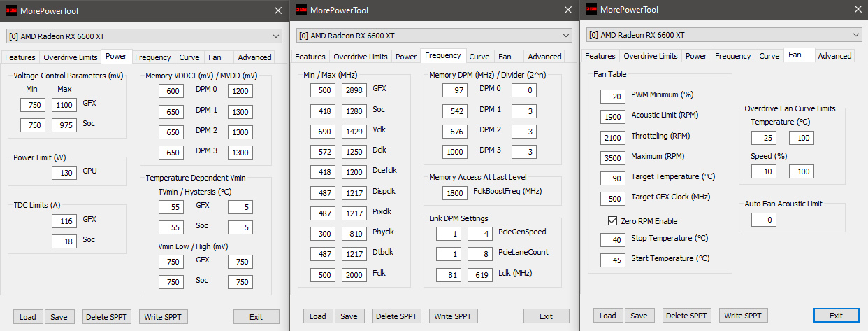This screenshot has width=868, height=331.
Task: Open GPU selector dropdown in right window
Action: [x=724, y=35]
